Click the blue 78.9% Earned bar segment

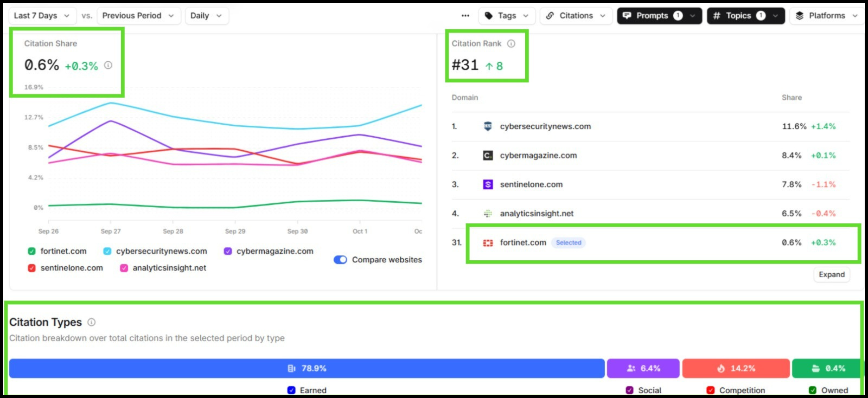(x=306, y=368)
